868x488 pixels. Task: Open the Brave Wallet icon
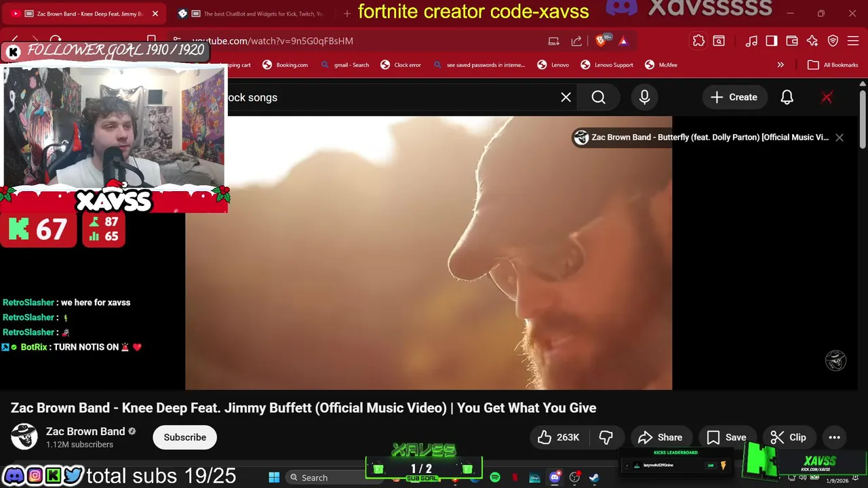click(792, 41)
